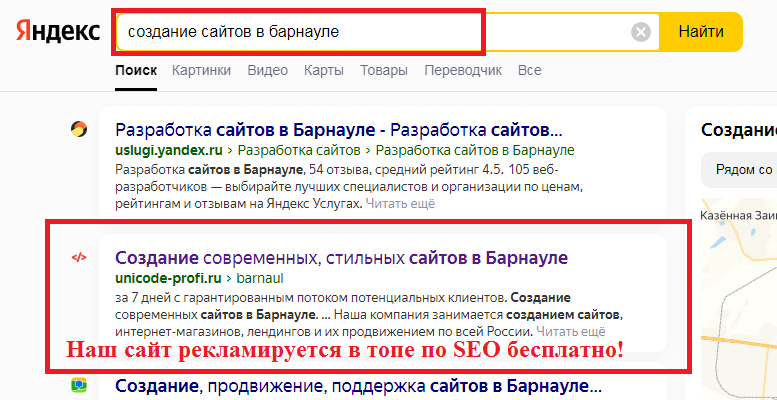Image resolution: width=777 pixels, height=400 pixels.
Task: Click Читать ещё in the Яндекс Услуги snippet
Action: coord(400,203)
